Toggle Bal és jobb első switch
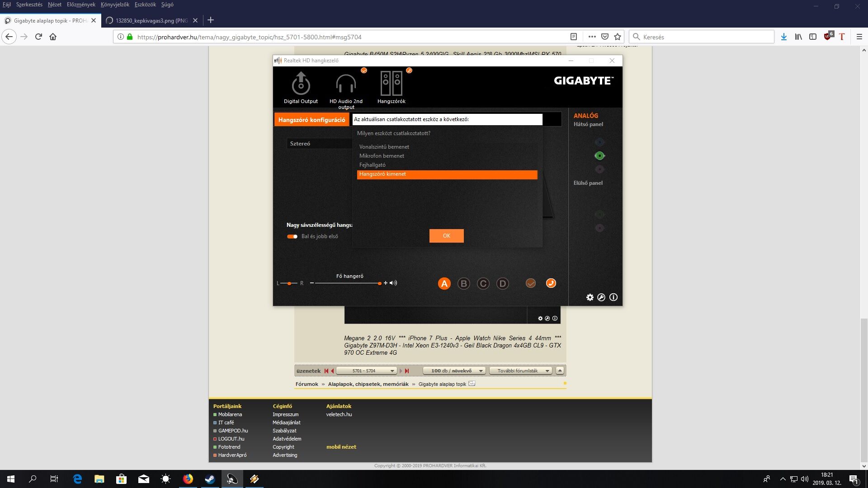Image resolution: width=868 pixels, height=488 pixels. tap(292, 236)
